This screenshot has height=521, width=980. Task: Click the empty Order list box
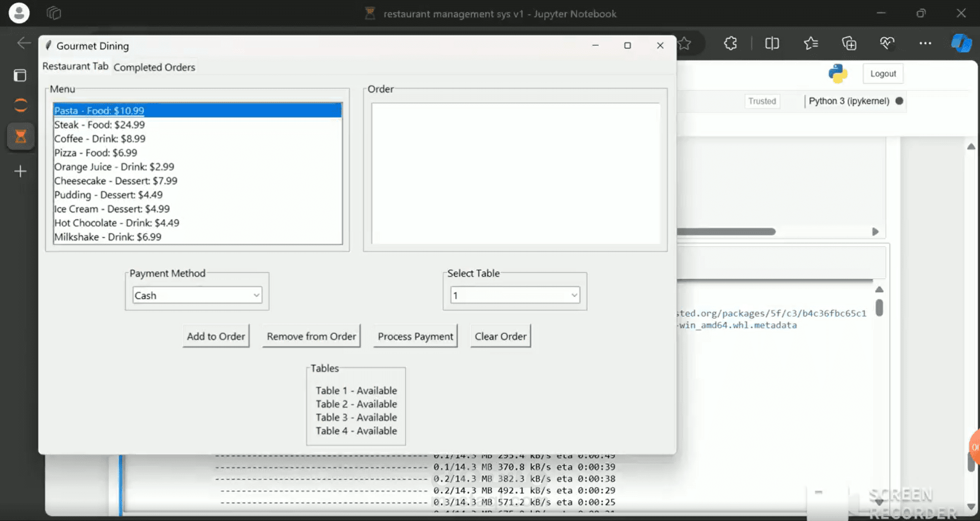[516, 173]
